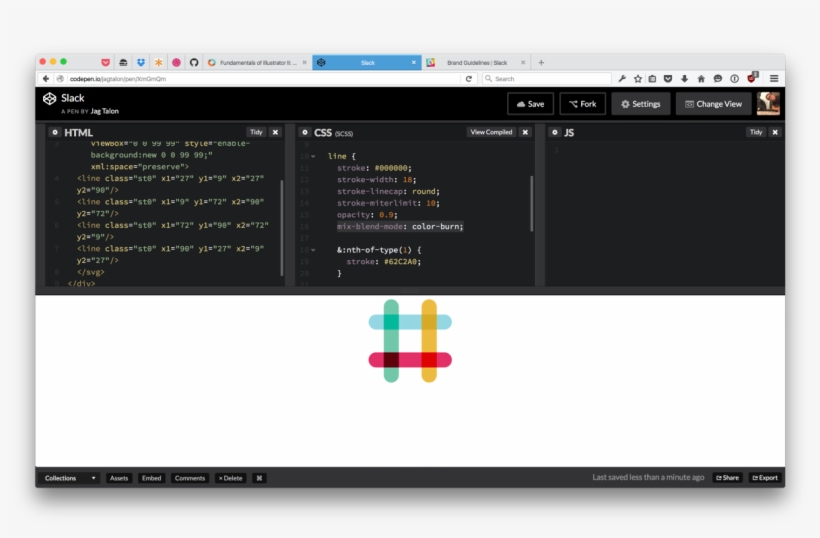Viewport: 820px width, 538px height.
Task: Click the Slack hash logo preview
Action: 410,341
